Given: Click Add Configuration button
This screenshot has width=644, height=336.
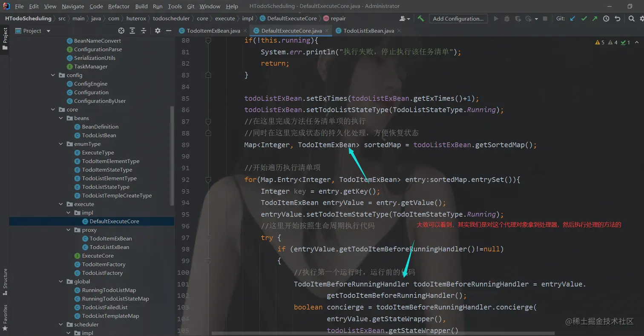Looking at the screenshot, I should point(458,18).
